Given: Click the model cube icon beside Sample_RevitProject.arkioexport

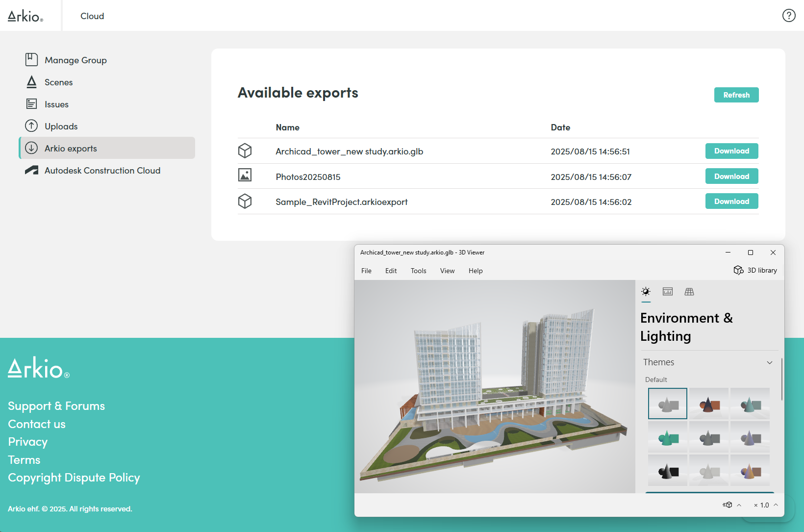Looking at the screenshot, I should 245,201.
